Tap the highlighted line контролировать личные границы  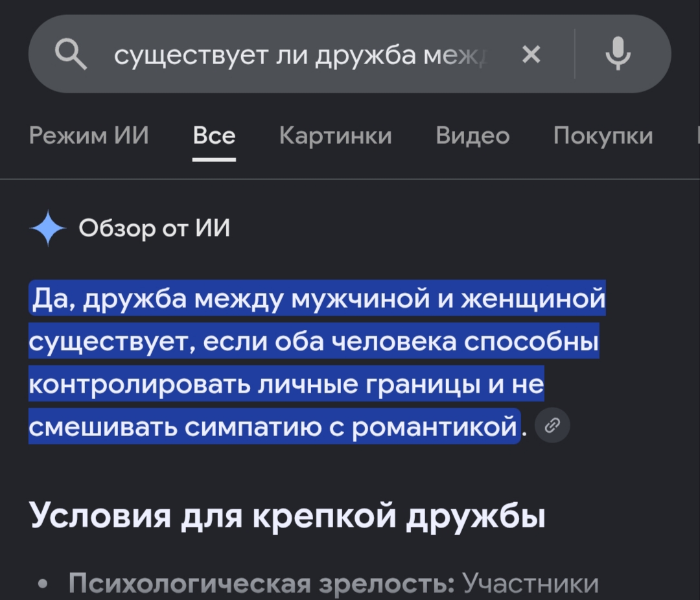pos(286,384)
